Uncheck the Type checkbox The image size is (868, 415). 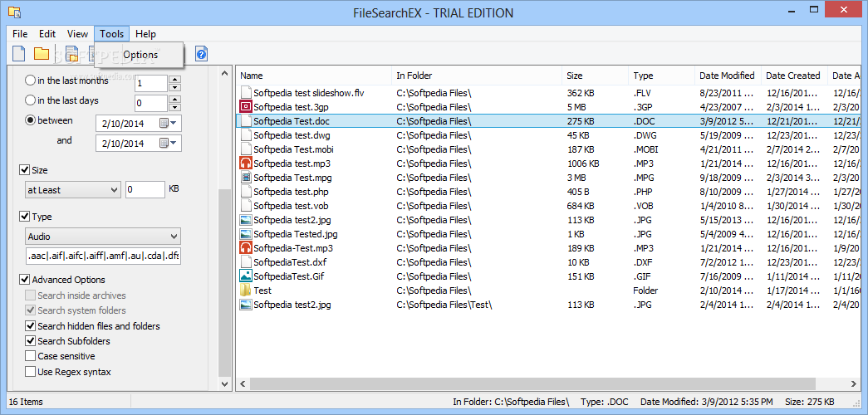24,217
